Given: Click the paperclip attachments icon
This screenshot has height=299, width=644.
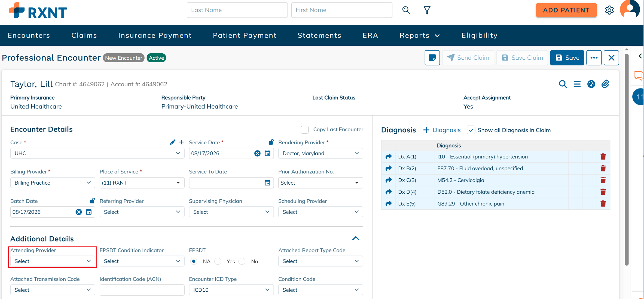Looking at the screenshot, I should tap(605, 84).
